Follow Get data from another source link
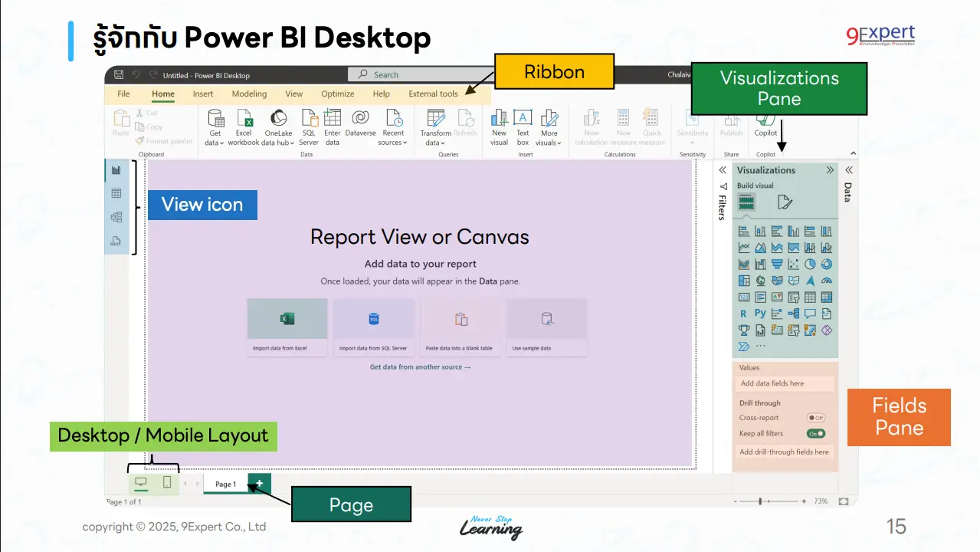This screenshot has height=552, width=980. pyautogui.click(x=420, y=367)
